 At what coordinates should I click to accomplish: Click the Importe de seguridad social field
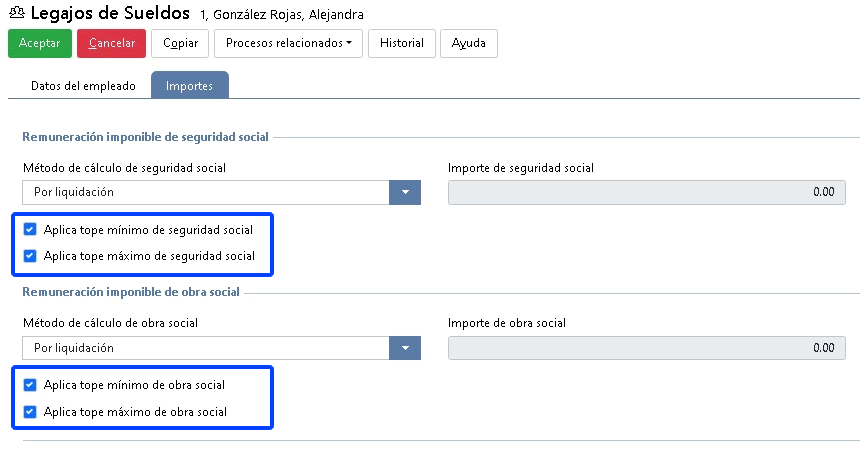[x=647, y=192]
